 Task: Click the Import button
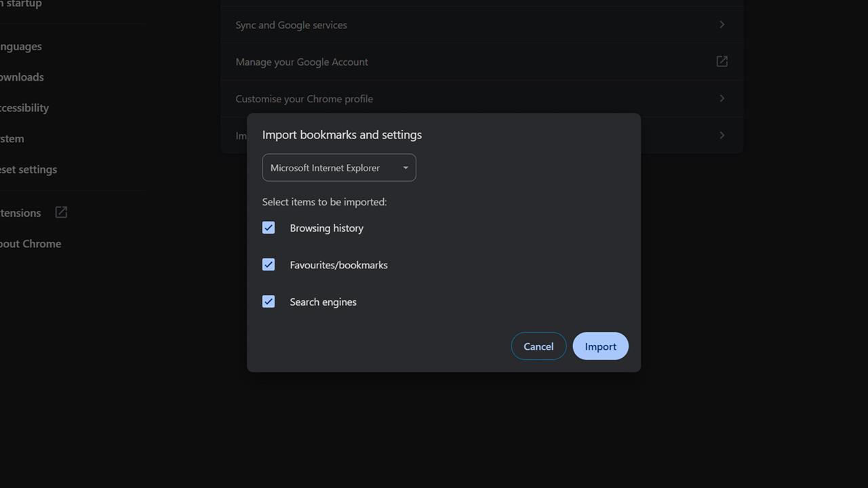(x=600, y=346)
